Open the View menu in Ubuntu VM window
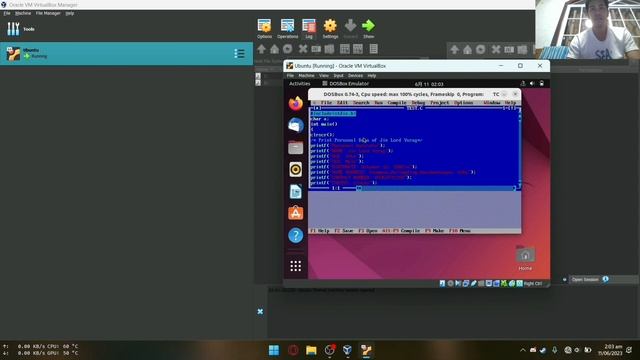640x360 pixels. [x=324, y=76]
